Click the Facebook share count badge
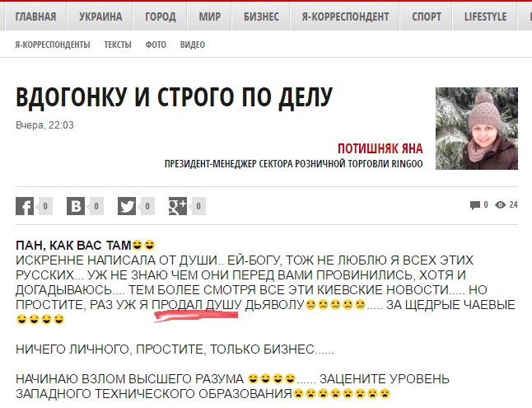Screen dimensions: 532x408 click(x=45, y=206)
